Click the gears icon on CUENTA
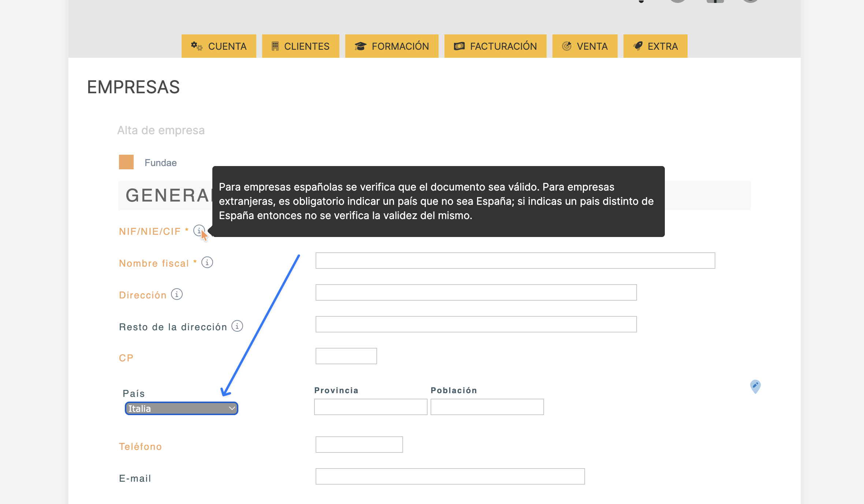The height and width of the screenshot is (504, 864). click(x=197, y=46)
